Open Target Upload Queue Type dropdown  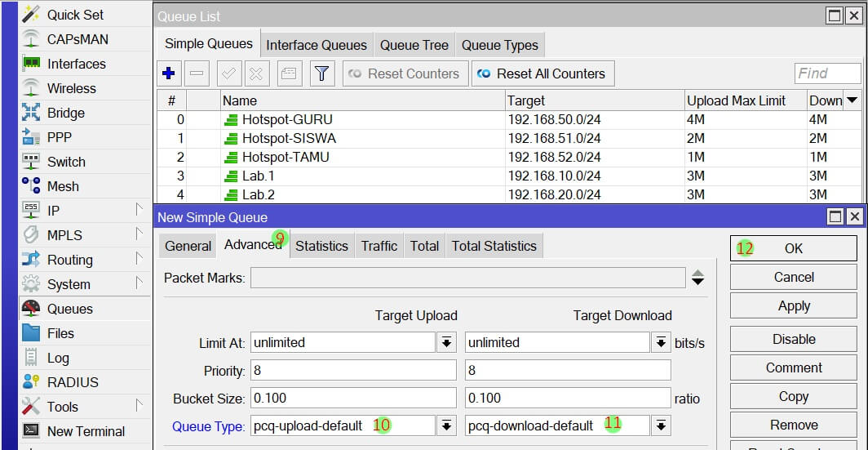(446, 425)
